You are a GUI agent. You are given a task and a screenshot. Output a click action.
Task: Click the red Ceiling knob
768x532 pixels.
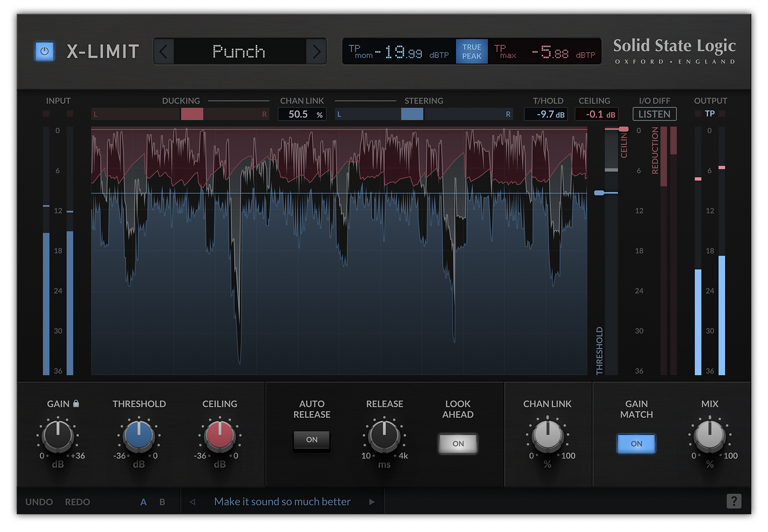[220, 435]
